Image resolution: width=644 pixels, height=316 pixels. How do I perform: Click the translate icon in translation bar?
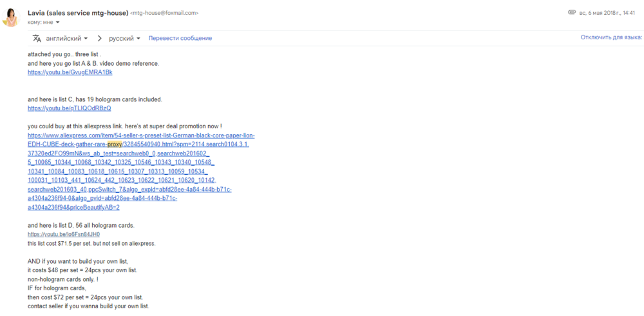click(x=37, y=38)
